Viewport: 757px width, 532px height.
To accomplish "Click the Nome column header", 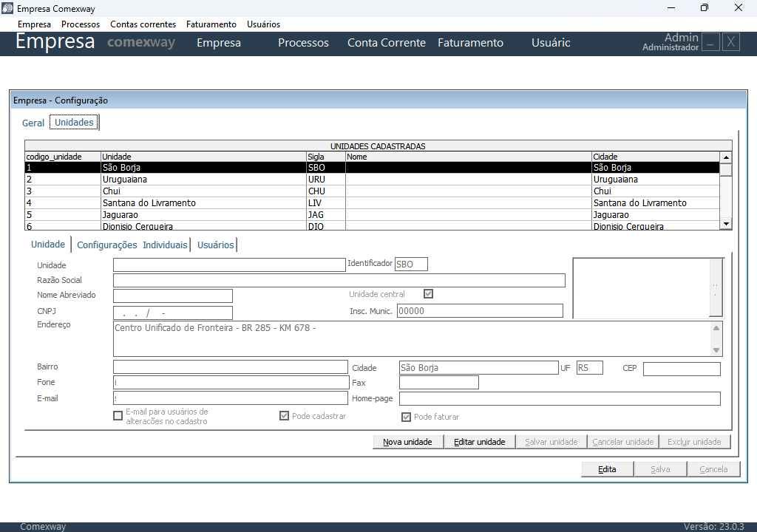I will tap(469, 157).
